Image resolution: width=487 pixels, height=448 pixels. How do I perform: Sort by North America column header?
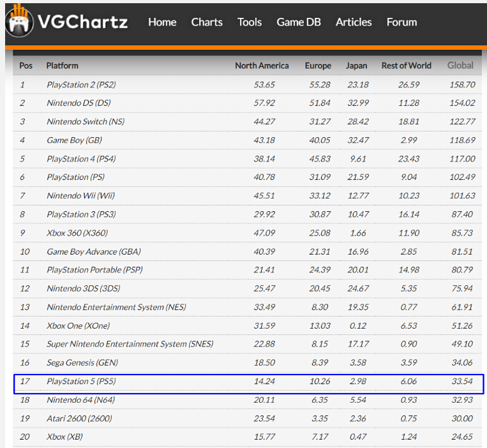pos(262,66)
